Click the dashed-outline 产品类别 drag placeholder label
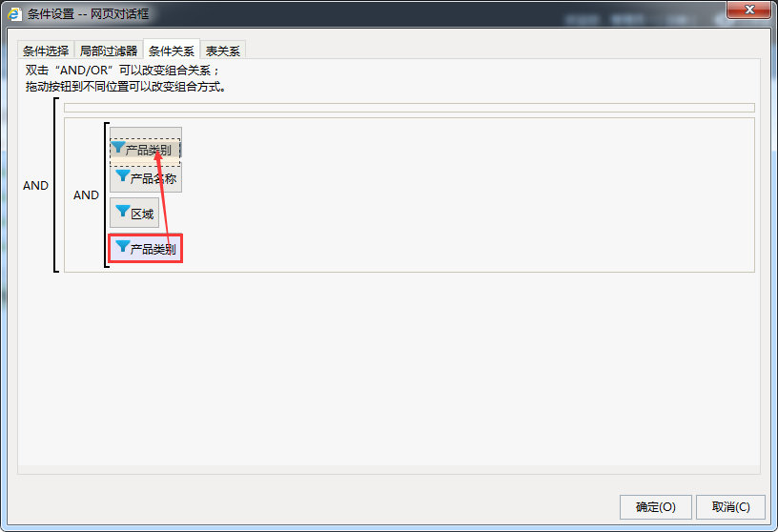The width and height of the screenshot is (778, 532). [x=148, y=150]
